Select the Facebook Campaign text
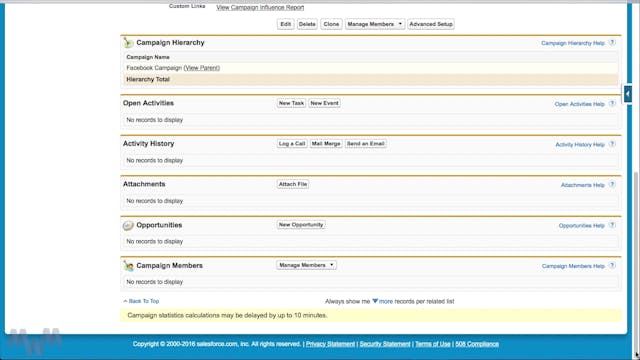 click(x=154, y=68)
